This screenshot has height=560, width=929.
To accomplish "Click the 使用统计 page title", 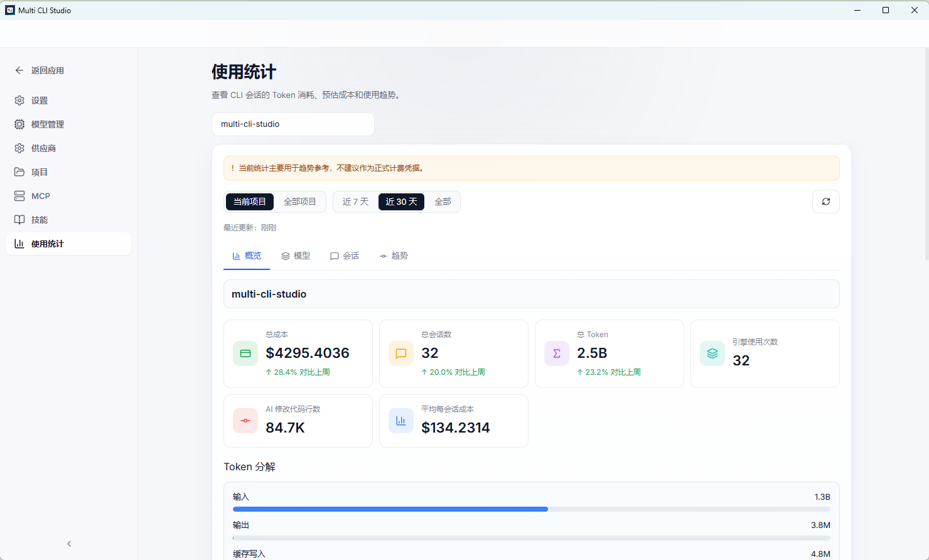I will tap(244, 72).
